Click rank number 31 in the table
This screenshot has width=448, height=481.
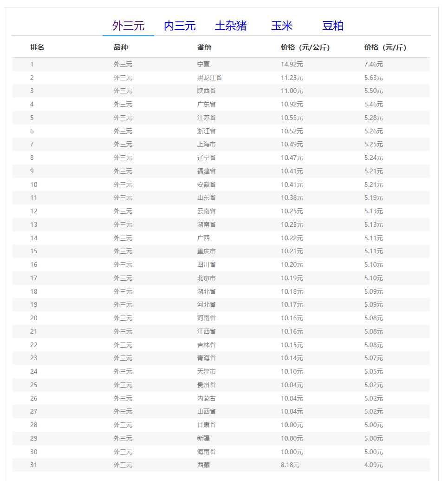coord(33,465)
